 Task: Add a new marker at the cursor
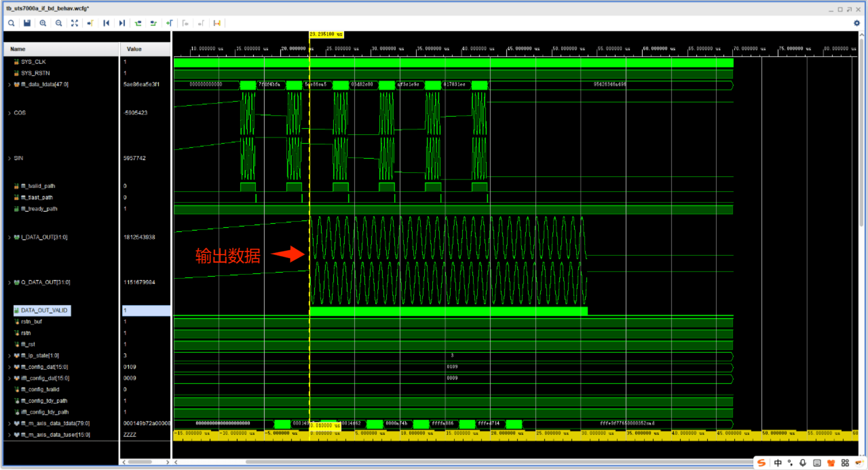[x=170, y=23]
